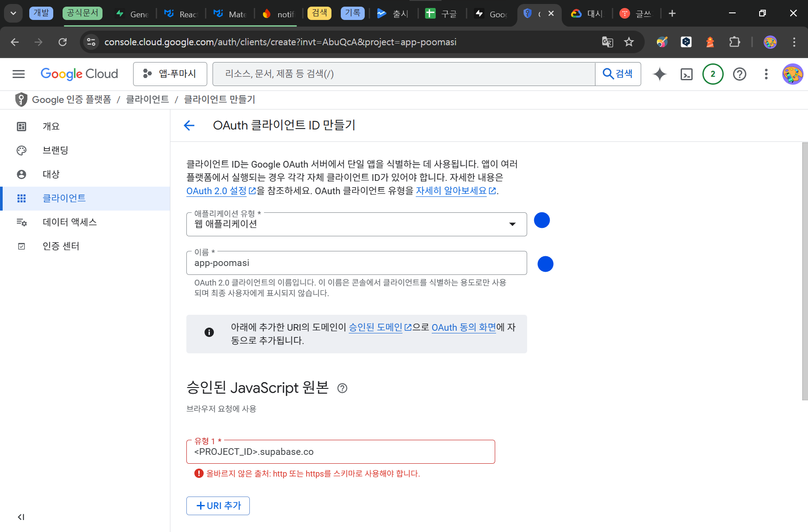Bookmark this page with the star

tap(629, 42)
